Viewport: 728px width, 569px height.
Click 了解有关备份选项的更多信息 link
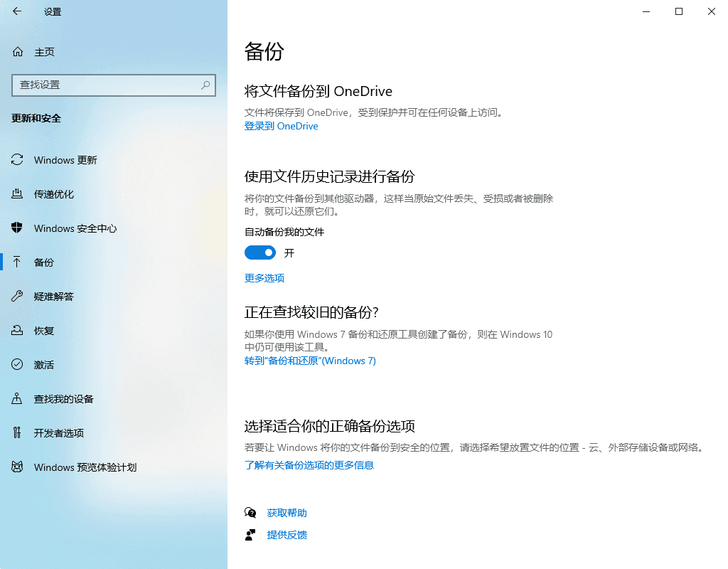point(309,465)
